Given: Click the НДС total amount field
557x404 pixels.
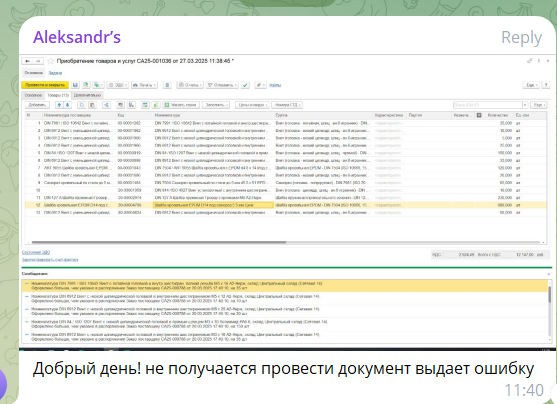Looking at the screenshot, I should (459, 255).
